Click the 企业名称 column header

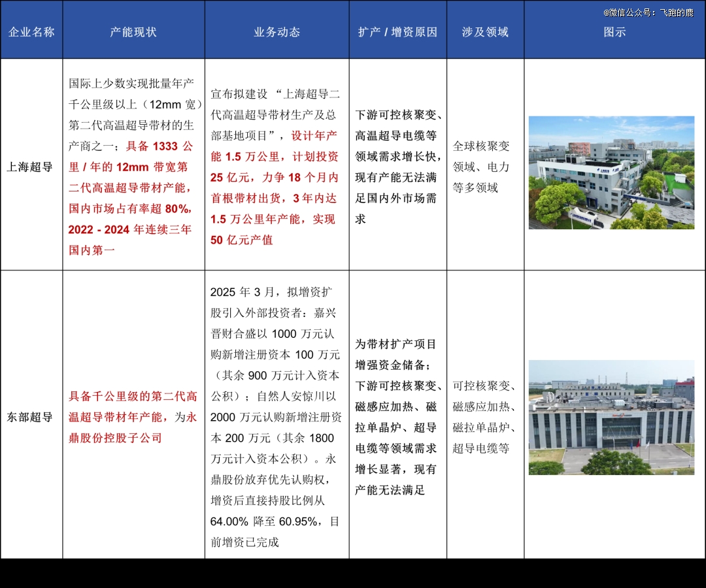tap(31, 32)
